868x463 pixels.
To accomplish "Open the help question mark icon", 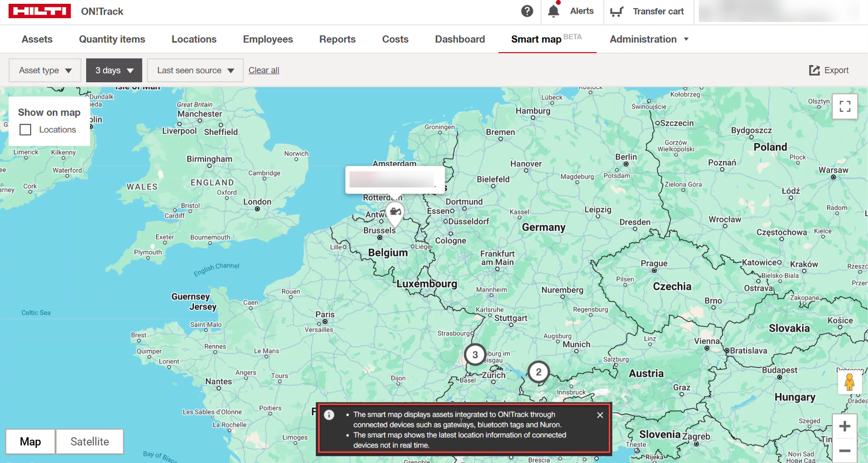I will point(527,11).
